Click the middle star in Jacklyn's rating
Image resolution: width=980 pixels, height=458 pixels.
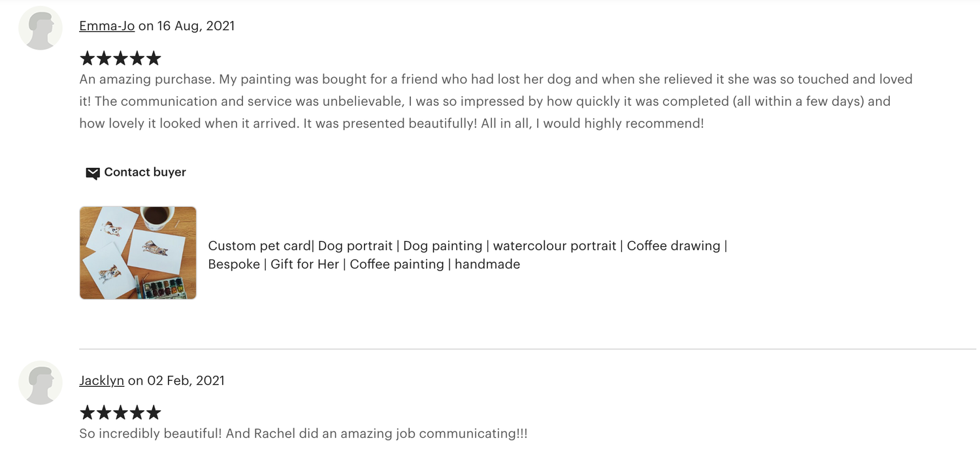tap(120, 412)
